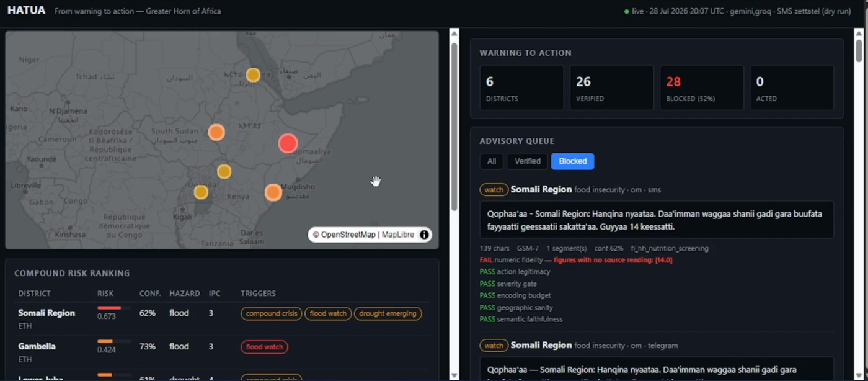Click the 28 Blocked stat card
Image resolution: width=868 pixels, height=381 pixels.
coord(702,88)
